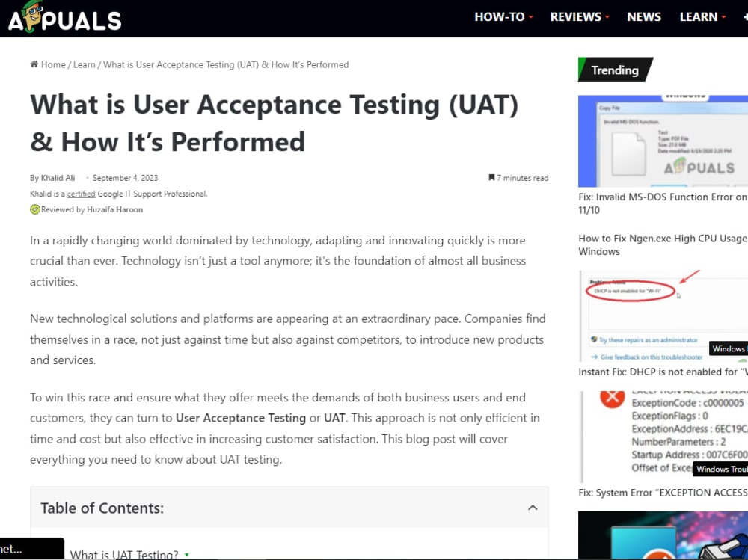
Task: Collapse the Table of Contents panel
Action: pos(533,508)
